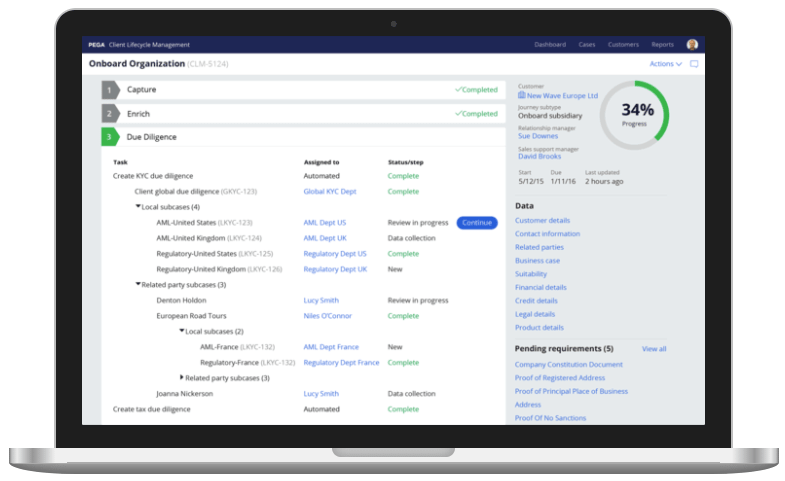
Task: Open the New Wave Europe Ltd customer link
Action: (562, 96)
